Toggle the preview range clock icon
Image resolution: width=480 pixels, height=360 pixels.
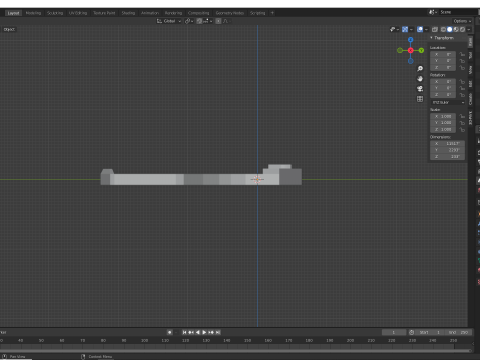click(x=412, y=332)
